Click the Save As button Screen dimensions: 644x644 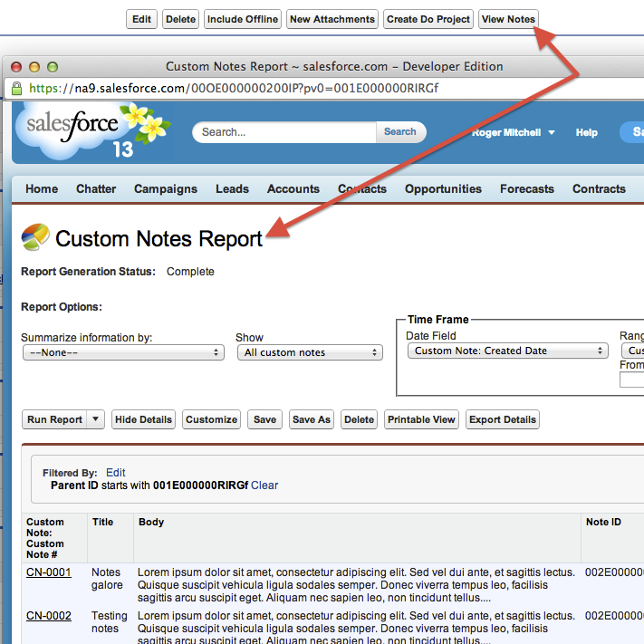pyautogui.click(x=312, y=419)
